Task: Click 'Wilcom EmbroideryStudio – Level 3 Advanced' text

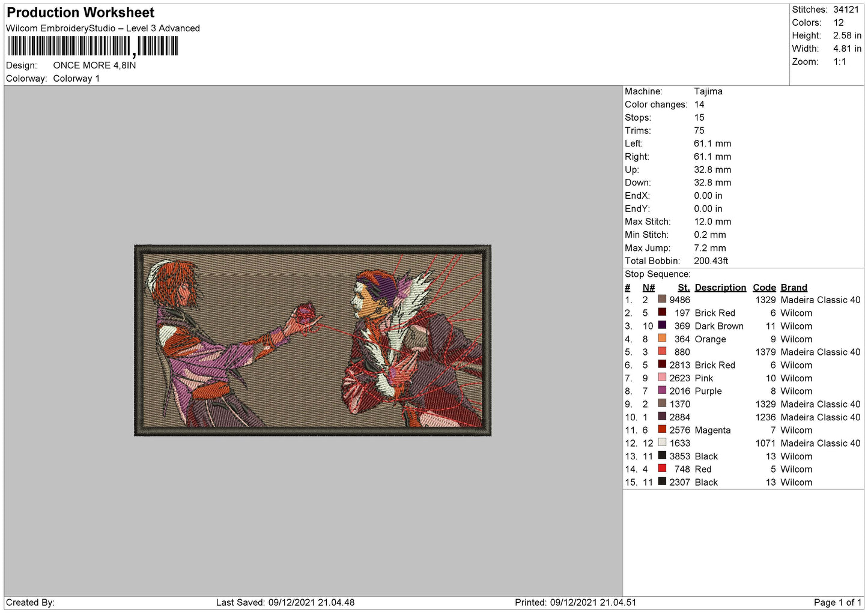Action: 103,28
